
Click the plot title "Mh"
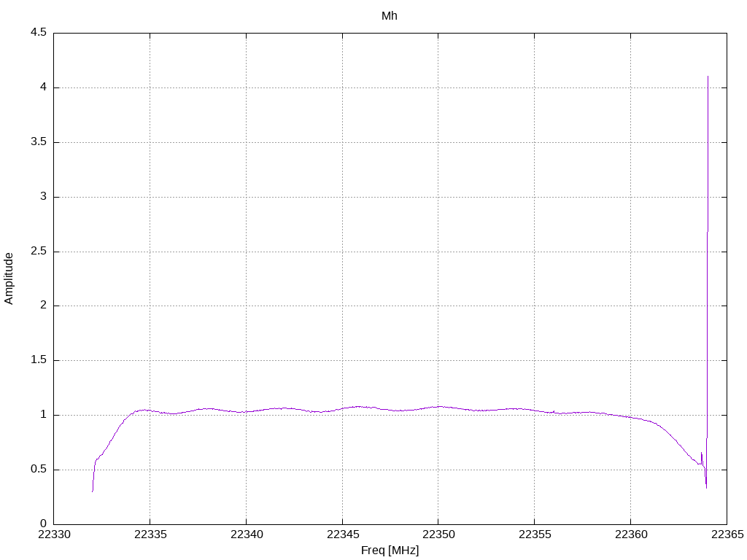[x=390, y=16]
